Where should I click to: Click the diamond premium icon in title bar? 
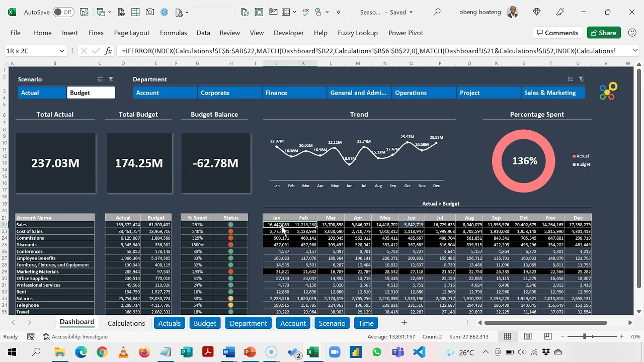point(537,12)
